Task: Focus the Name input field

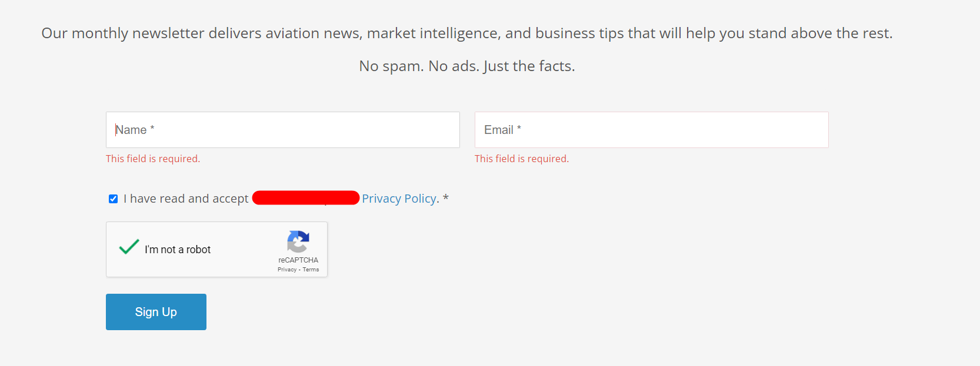Action: click(283, 130)
